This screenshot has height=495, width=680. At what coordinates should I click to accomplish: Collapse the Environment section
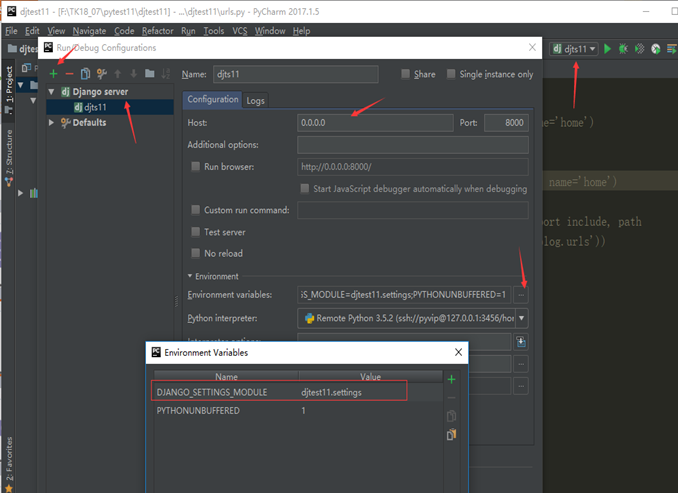(190, 276)
